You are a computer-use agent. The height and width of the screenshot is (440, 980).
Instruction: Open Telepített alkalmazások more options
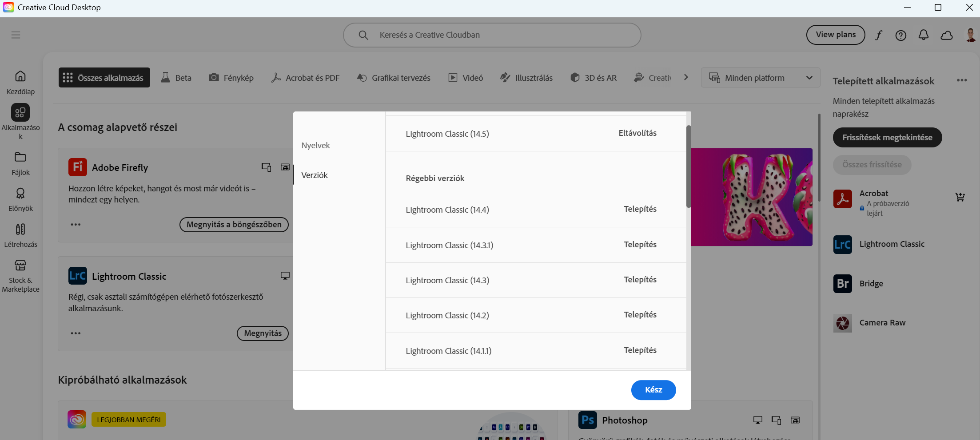962,80
